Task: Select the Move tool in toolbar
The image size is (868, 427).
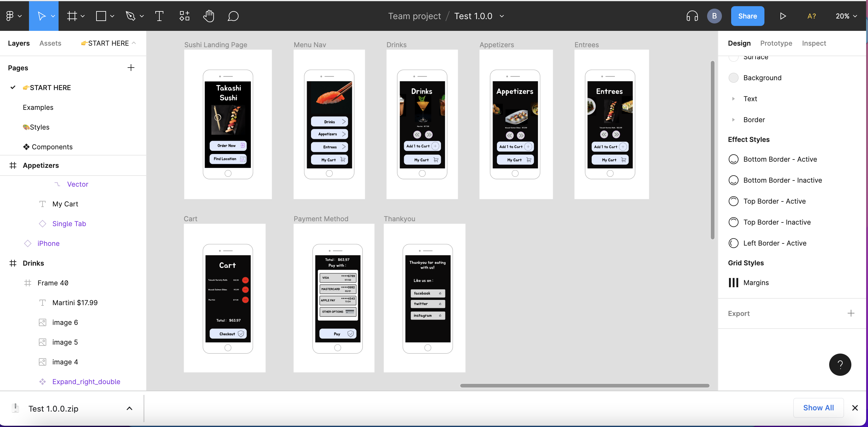Action: click(41, 16)
